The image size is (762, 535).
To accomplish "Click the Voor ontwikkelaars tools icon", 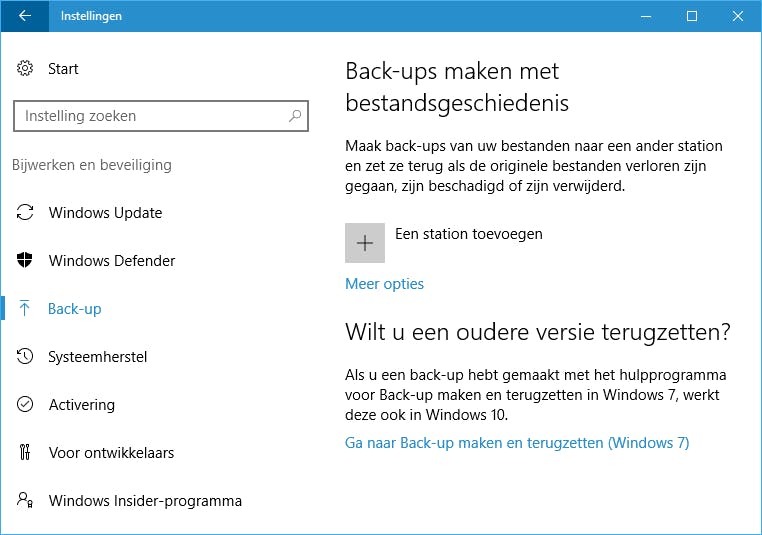I will tap(26, 453).
